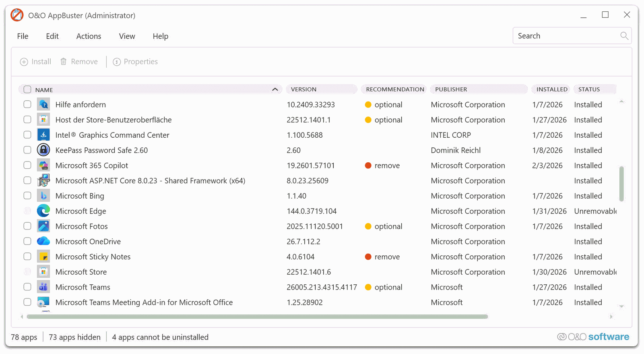Open the View menu
The image size is (644, 354).
point(127,36)
